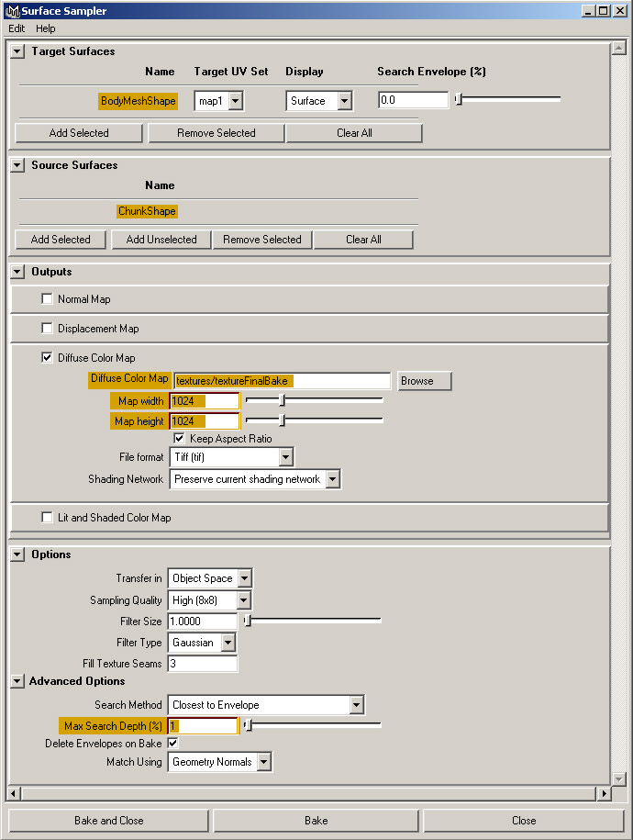The image size is (633, 840).
Task: Close window with title bar X
Action: point(619,11)
